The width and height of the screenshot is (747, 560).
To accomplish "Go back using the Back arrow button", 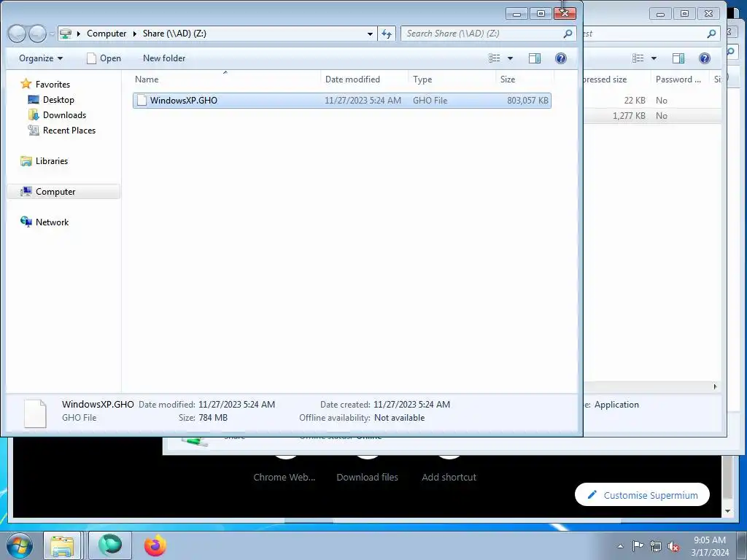I will [17, 34].
